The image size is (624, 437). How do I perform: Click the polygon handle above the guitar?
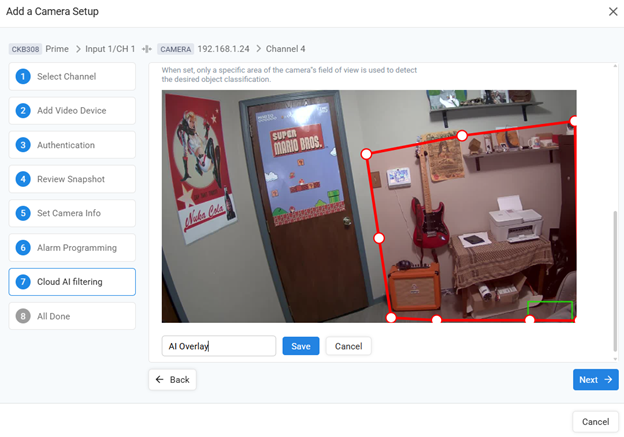[x=462, y=135]
